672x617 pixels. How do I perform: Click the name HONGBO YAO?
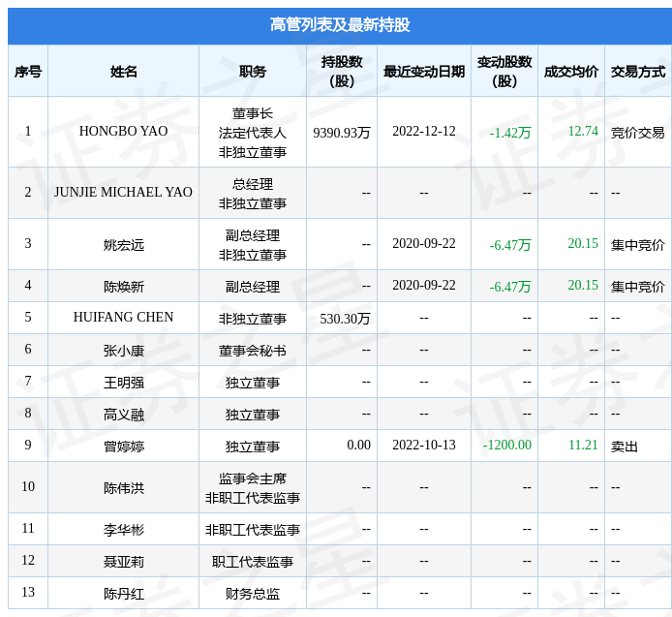[123, 131]
